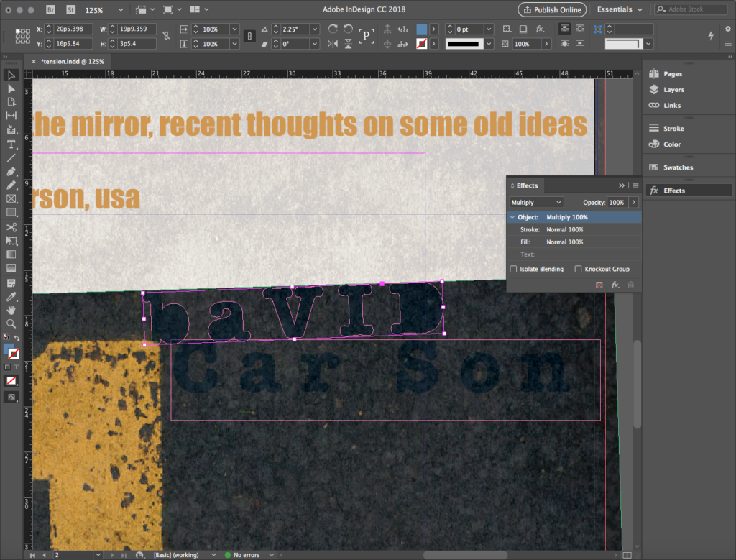Viewport: 736px width, 560px height.
Task: Switch to the tension.indd document tab
Action: 72,62
